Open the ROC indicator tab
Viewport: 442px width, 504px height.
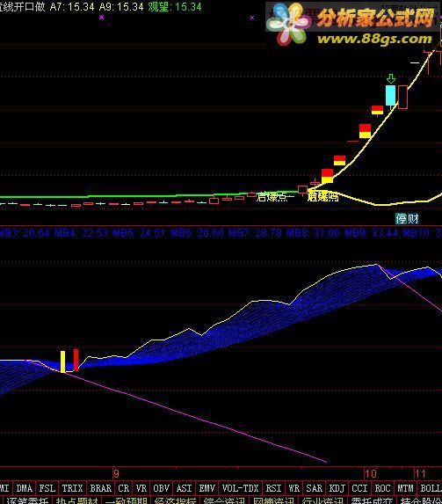(382, 488)
